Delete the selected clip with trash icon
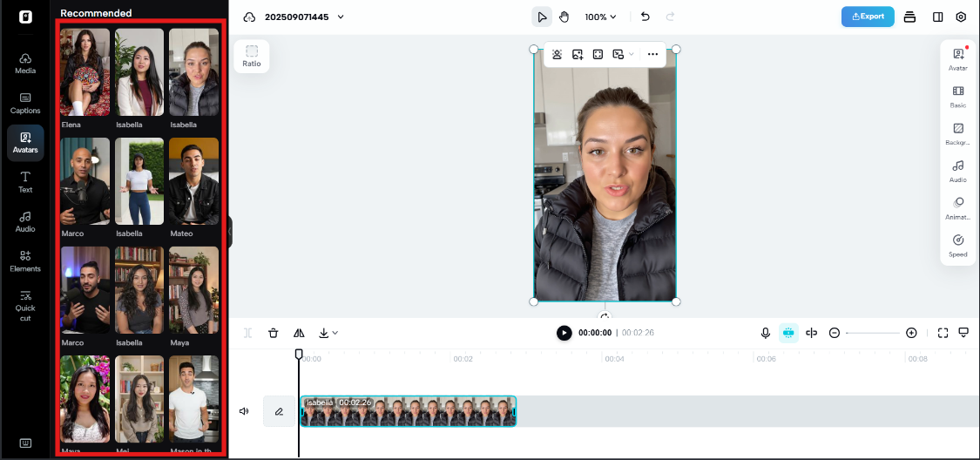 coord(274,333)
